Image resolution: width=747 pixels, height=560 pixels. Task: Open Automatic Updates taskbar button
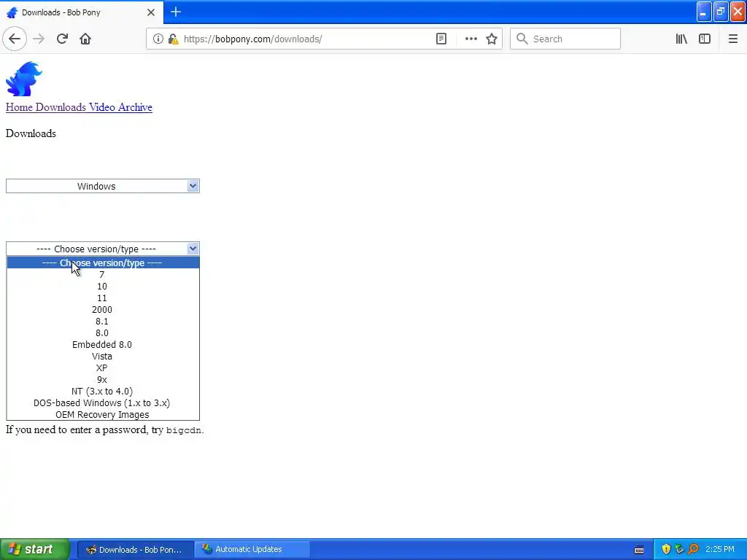pos(252,550)
